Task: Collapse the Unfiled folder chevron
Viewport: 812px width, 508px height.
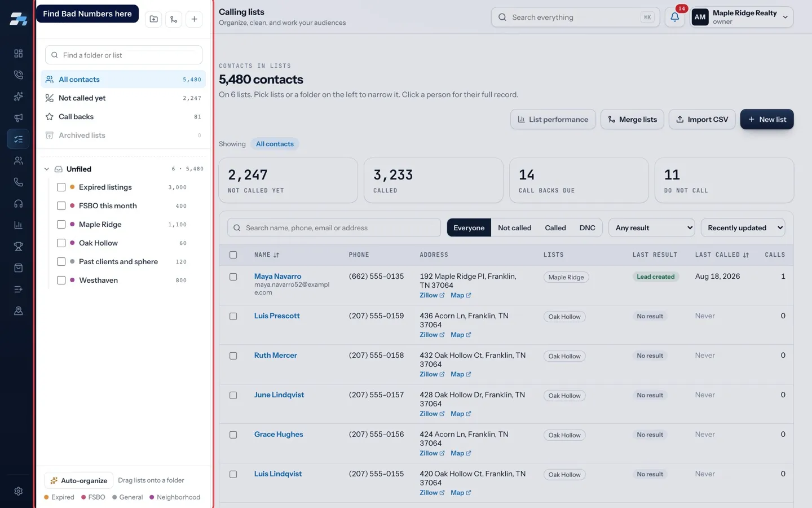Action: [x=47, y=169]
